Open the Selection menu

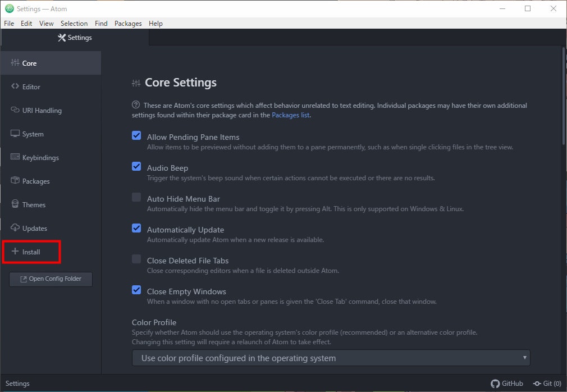coord(74,24)
